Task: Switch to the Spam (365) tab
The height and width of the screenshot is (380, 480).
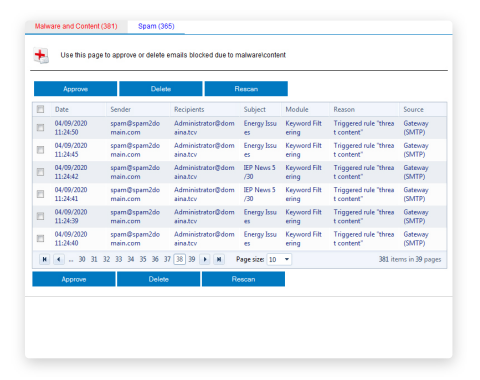Action: click(x=156, y=26)
